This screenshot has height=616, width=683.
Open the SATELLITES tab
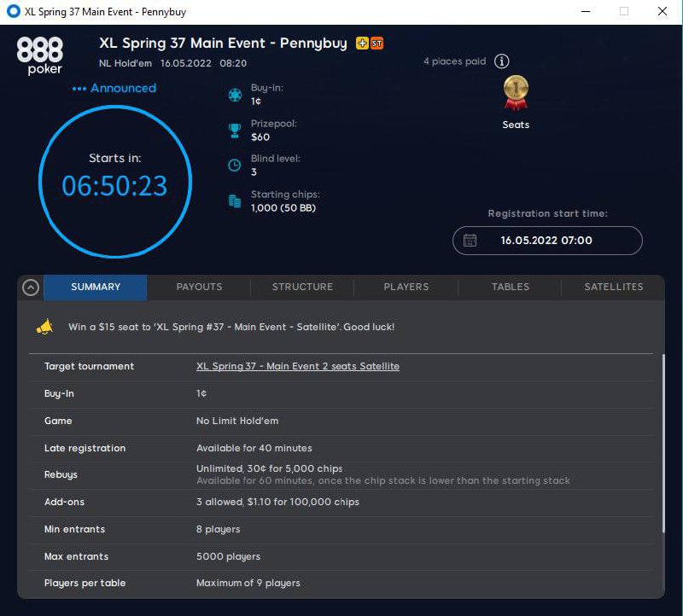tap(613, 287)
